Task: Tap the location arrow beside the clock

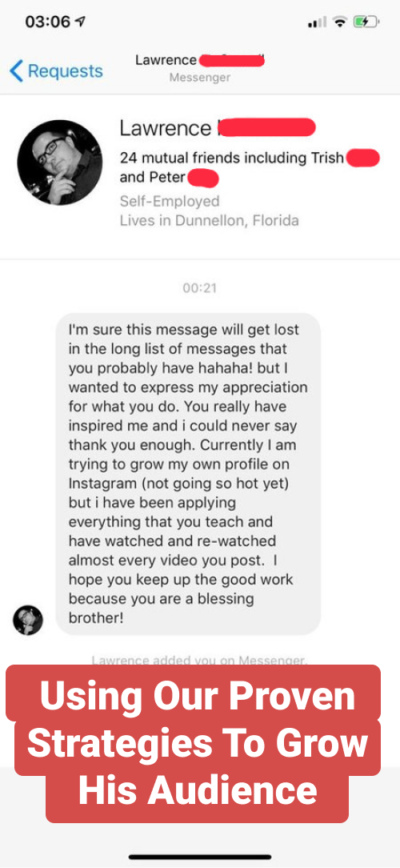Action: [x=82, y=22]
